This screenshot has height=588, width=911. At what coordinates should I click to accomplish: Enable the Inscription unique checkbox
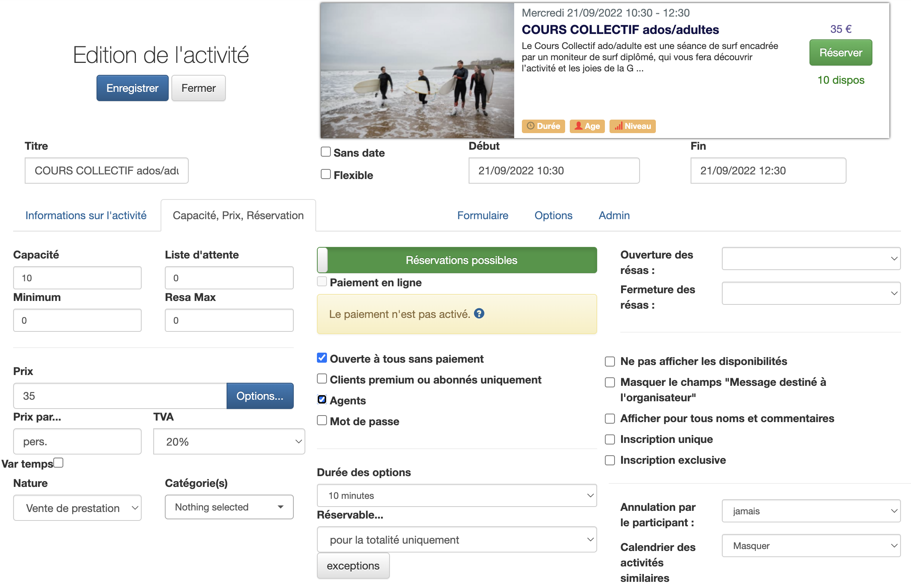coord(610,439)
